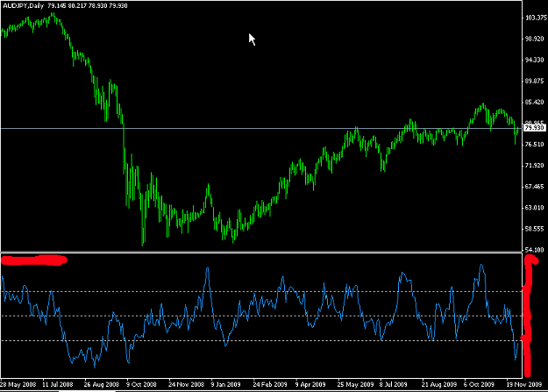Click the 67.465 price axis label
This screenshot has width=548, height=392.
coord(535,187)
